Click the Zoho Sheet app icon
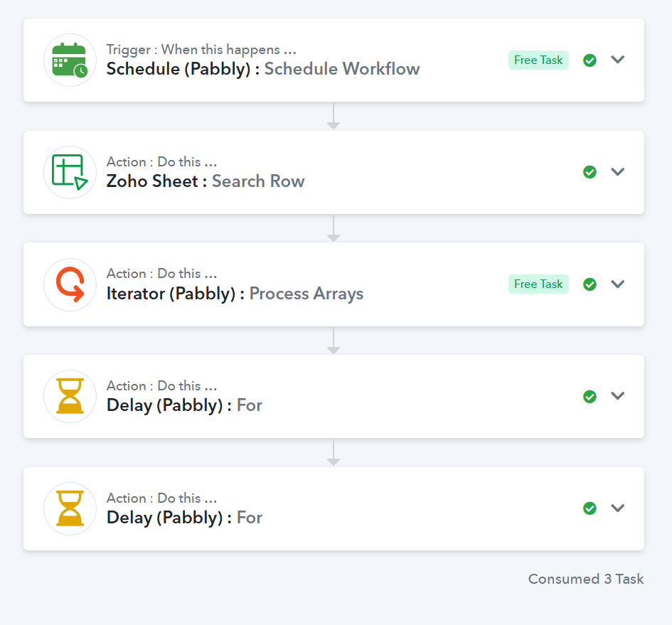 pos(70,172)
